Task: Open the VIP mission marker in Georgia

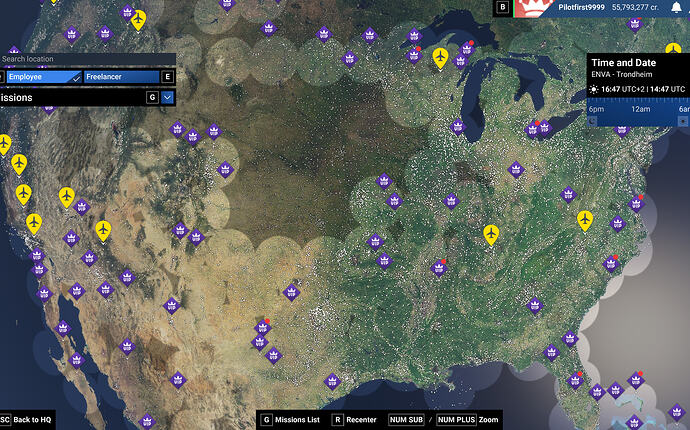Action: 534,305
